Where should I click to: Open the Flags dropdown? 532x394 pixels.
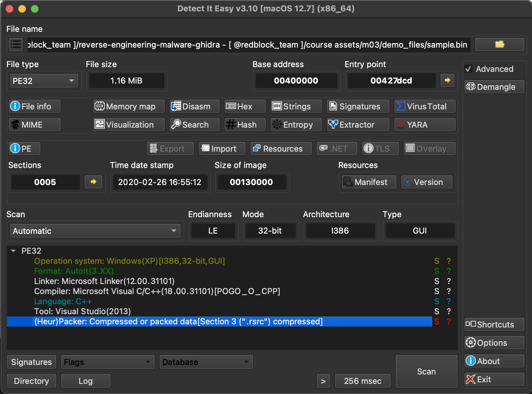[x=108, y=362]
